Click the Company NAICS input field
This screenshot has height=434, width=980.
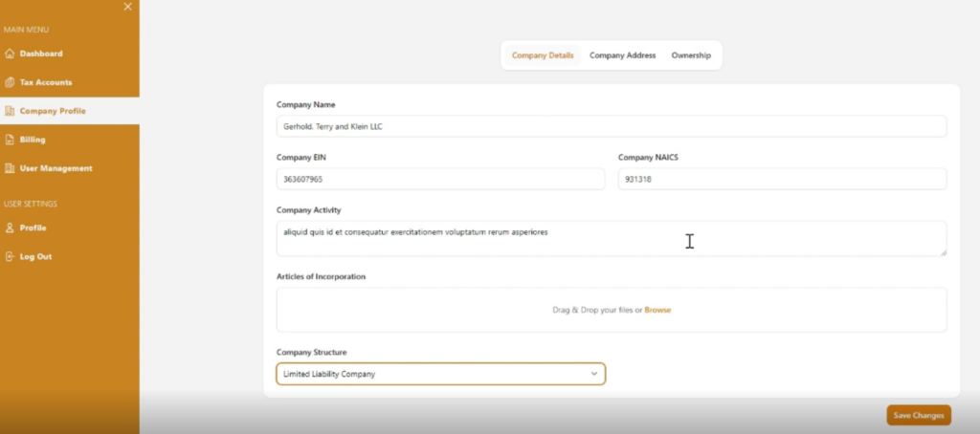781,180
